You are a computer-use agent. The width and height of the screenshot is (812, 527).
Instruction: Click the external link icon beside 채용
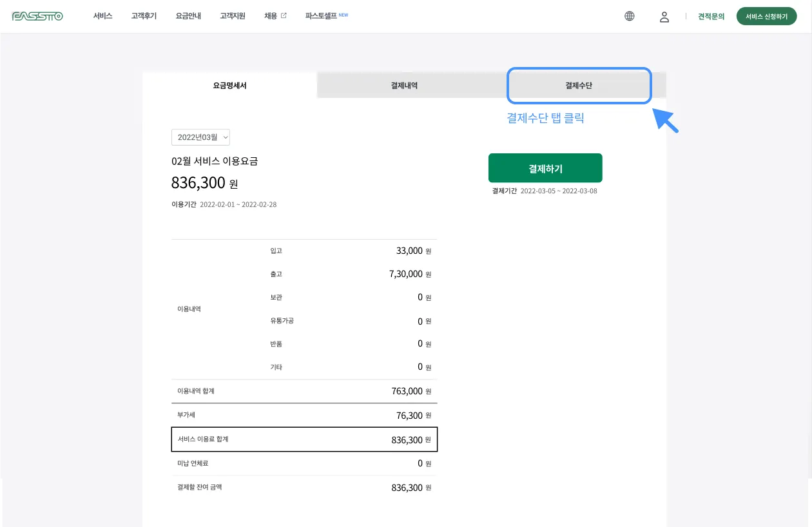(x=284, y=15)
